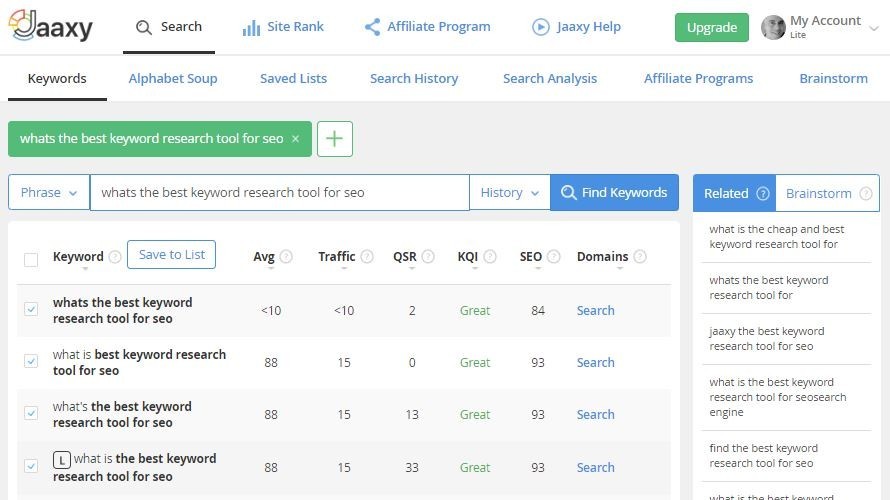Open the Affiliate Program page
Viewport: 890px width, 500px height.
point(427,27)
